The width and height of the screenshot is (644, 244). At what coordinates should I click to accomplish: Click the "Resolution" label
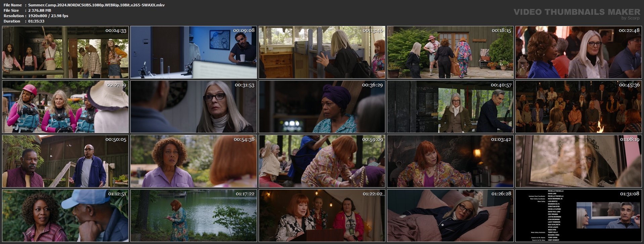[14, 16]
